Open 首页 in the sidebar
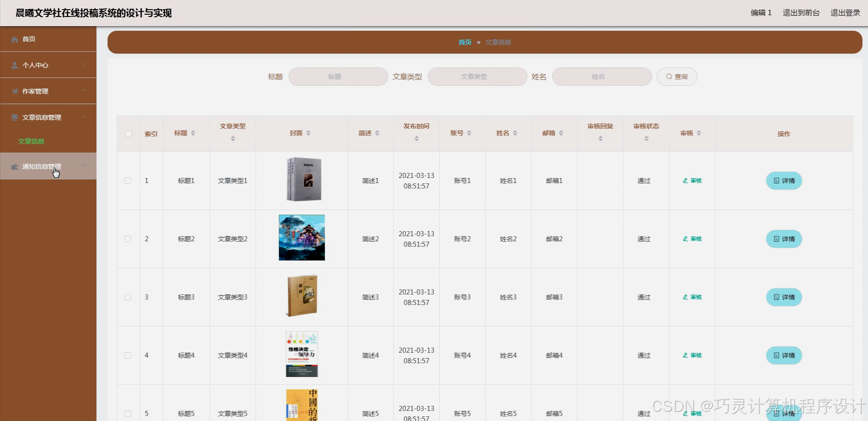Image resolution: width=868 pixels, height=421 pixels. [48, 39]
